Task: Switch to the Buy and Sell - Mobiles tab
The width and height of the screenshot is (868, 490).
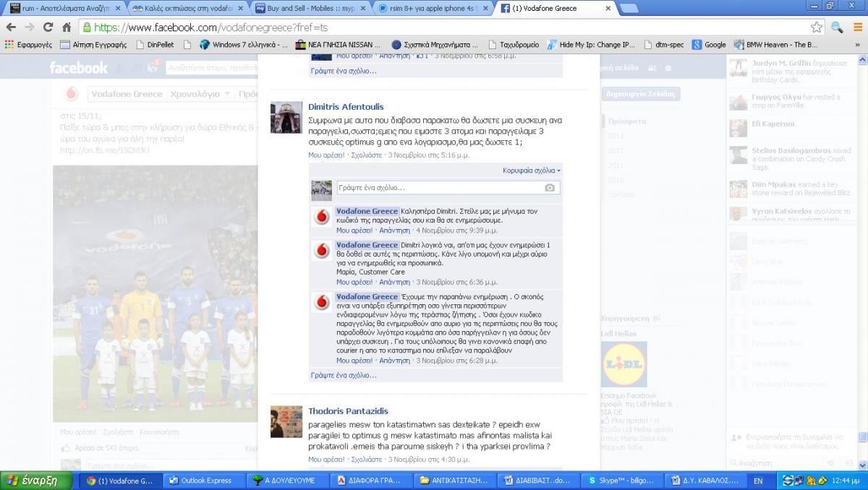Action: pyautogui.click(x=310, y=9)
